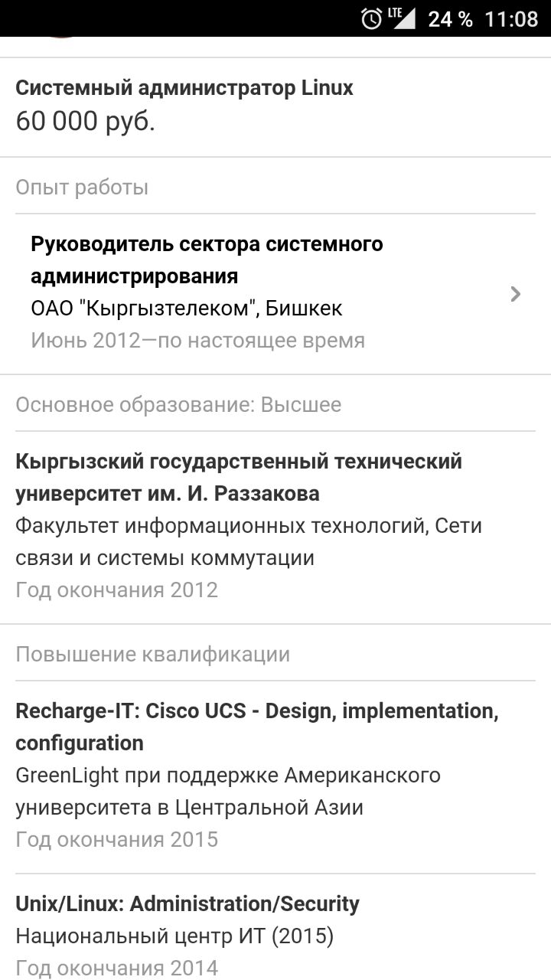Tap the Июнь 2012—по настоящее время dates
Screen dimensions: 551x980
[198, 341]
